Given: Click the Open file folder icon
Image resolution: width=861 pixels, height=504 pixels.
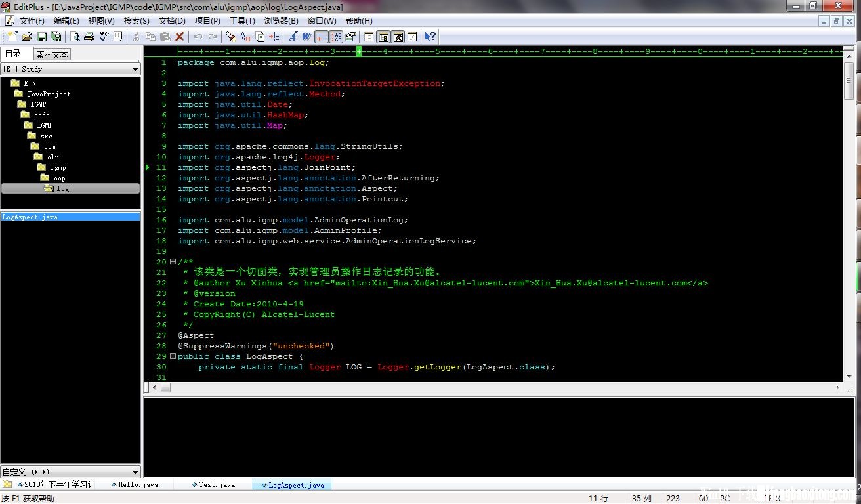Looking at the screenshot, I should (28, 37).
